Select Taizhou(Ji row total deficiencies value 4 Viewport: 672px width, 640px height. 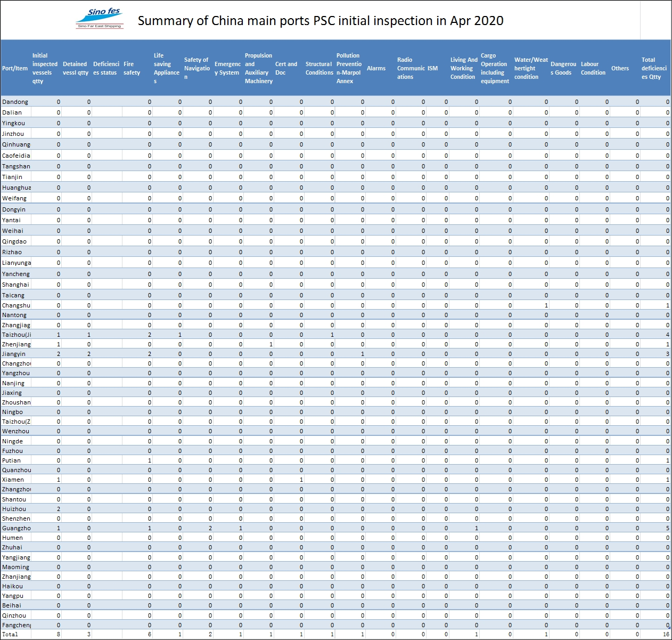tap(668, 335)
